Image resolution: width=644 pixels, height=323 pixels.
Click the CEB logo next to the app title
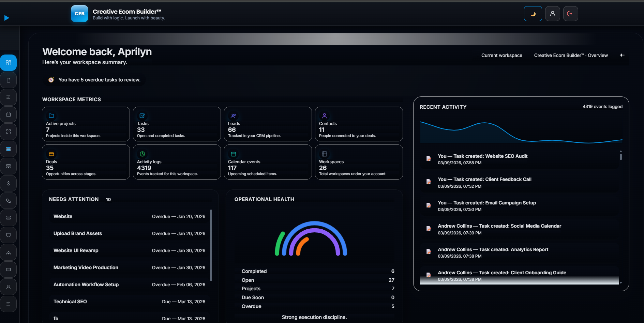(x=79, y=14)
